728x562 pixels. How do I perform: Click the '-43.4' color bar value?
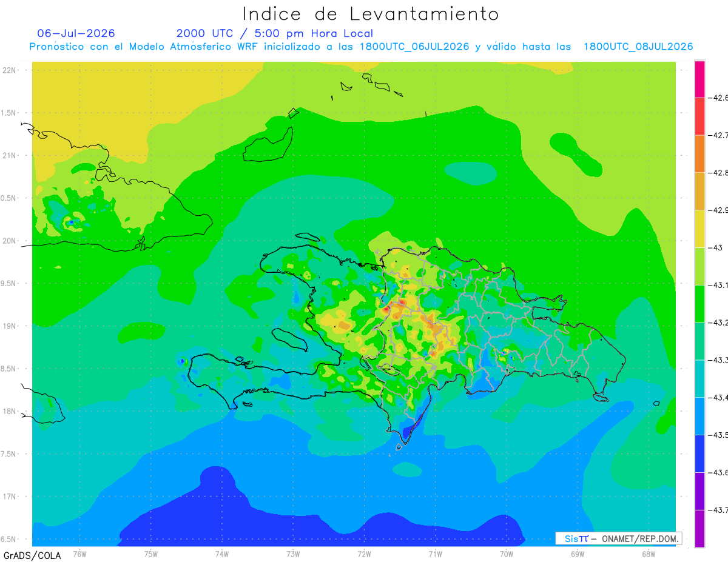coord(718,398)
